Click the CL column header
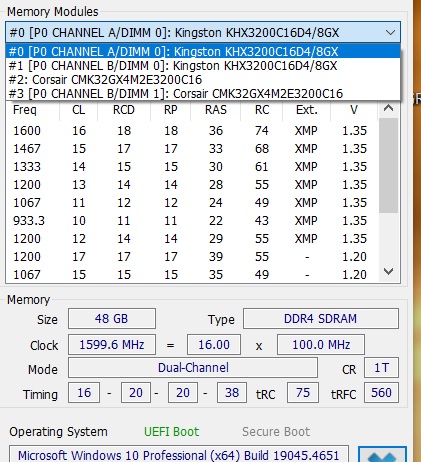 click(x=79, y=110)
